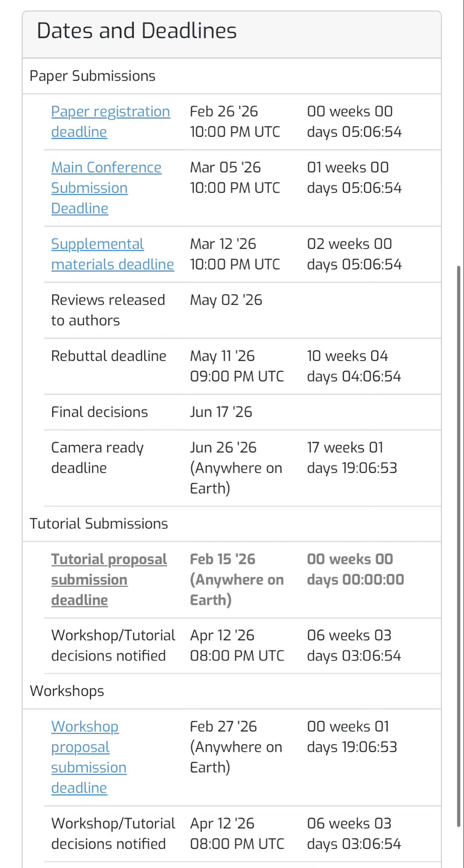Viewport: 464px width, 868px height.
Task: Select the Mar 05 '26 submission date
Action: point(234,177)
